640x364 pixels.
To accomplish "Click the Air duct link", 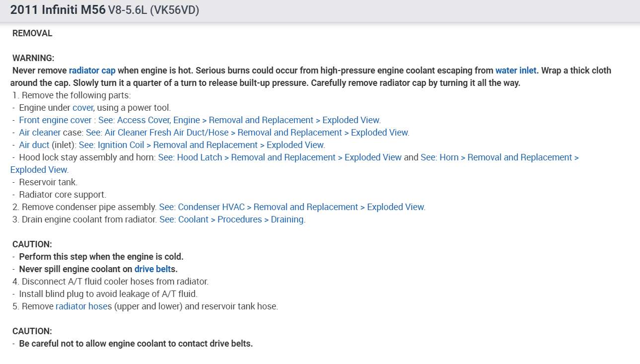I will tap(34, 145).
